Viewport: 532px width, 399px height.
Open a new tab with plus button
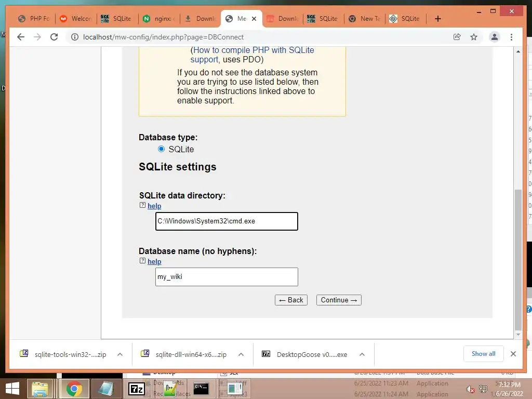[x=437, y=19]
